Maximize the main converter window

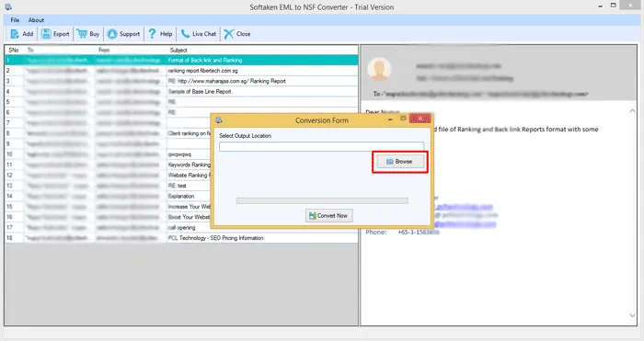click(x=614, y=6)
